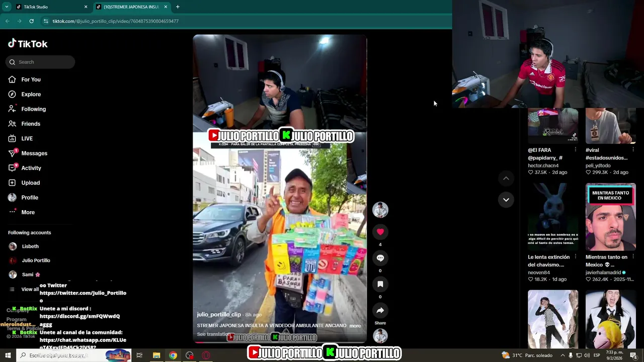
Task: Open the Windows notification center
Action: (634, 355)
